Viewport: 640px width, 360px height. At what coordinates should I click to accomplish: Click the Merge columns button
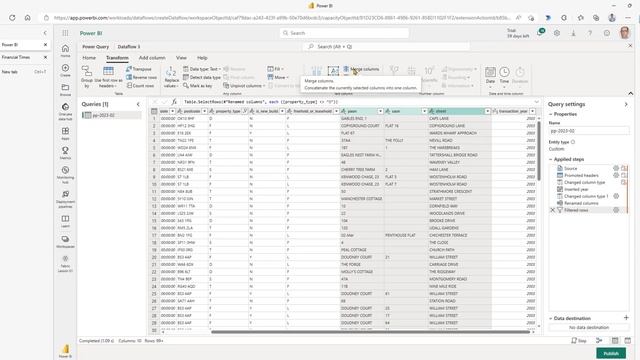361,69
